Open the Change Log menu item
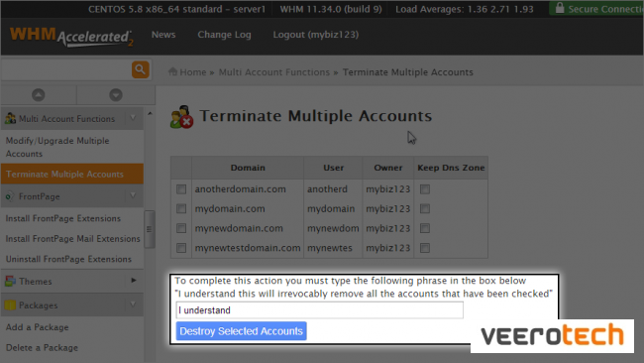 click(x=224, y=35)
